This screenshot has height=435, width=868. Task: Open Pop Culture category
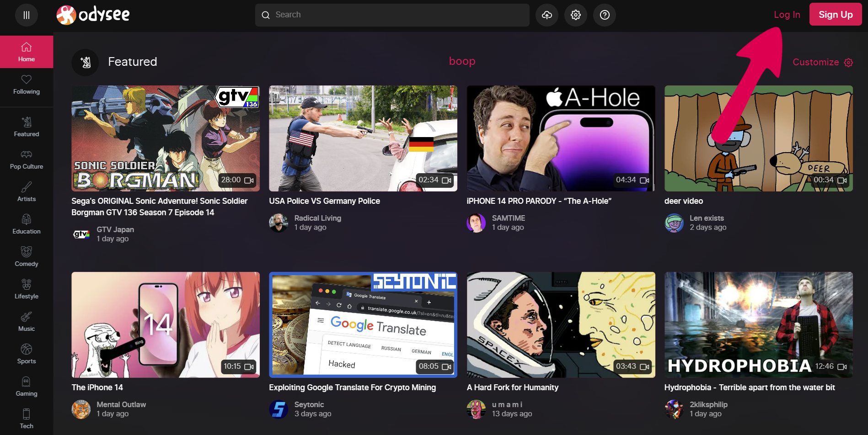[27, 159]
